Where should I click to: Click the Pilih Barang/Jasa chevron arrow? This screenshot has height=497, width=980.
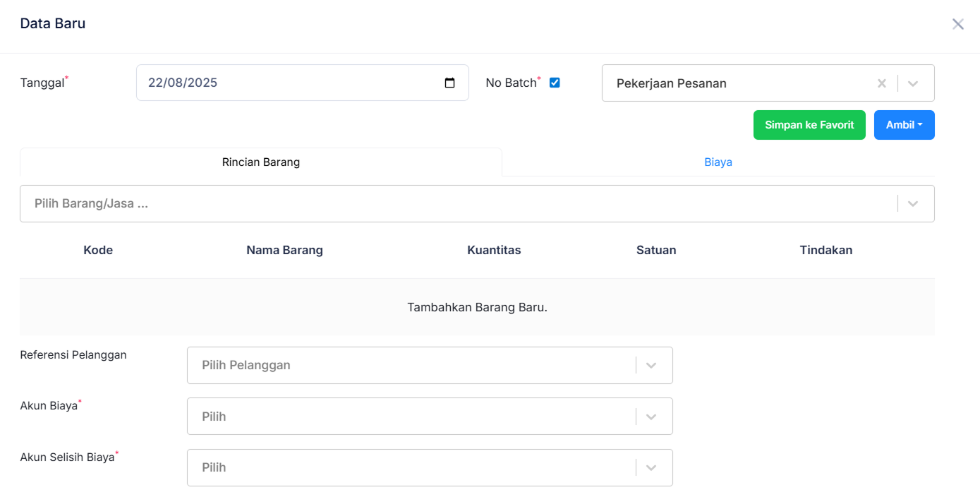[x=913, y=203]
